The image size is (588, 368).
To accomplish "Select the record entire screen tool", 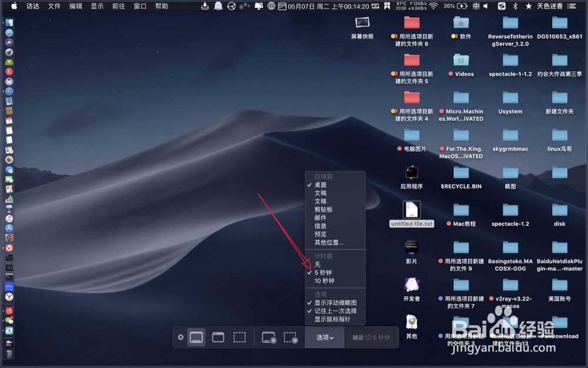I will [269, 337].
